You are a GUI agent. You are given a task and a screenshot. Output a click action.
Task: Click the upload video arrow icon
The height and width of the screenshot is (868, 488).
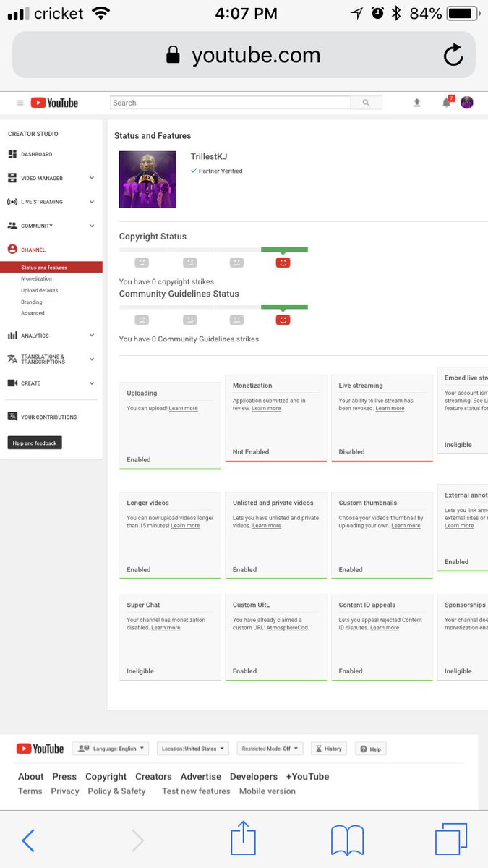417,103
